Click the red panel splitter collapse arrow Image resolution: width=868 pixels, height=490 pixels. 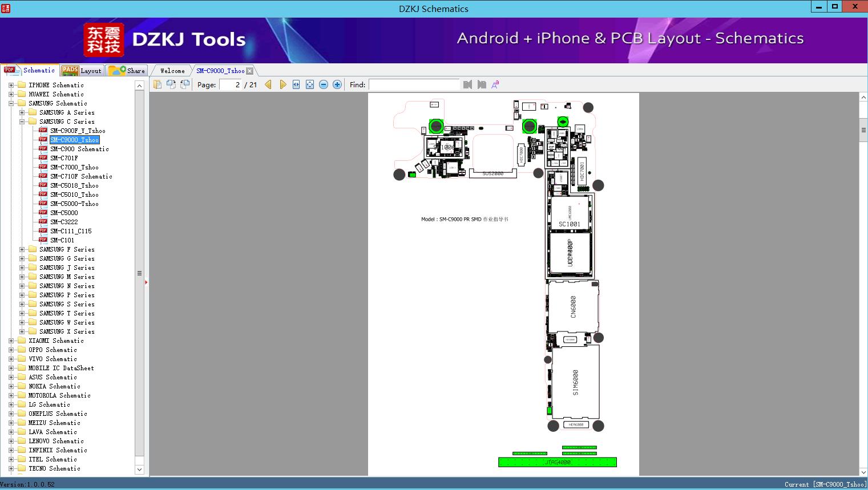point(146,282)
